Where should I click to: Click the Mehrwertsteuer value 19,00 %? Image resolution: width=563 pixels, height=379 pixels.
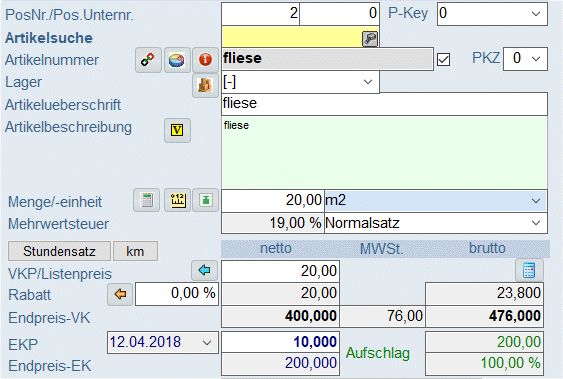pyautogui.click(x=273, y=223)
